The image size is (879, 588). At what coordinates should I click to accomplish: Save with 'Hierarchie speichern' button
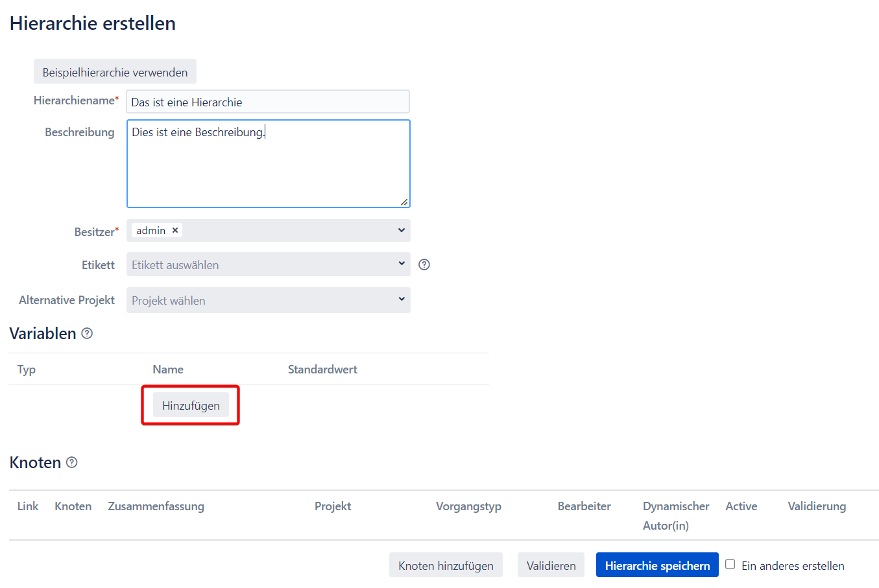pyautogui.click(x=656, y=565)
